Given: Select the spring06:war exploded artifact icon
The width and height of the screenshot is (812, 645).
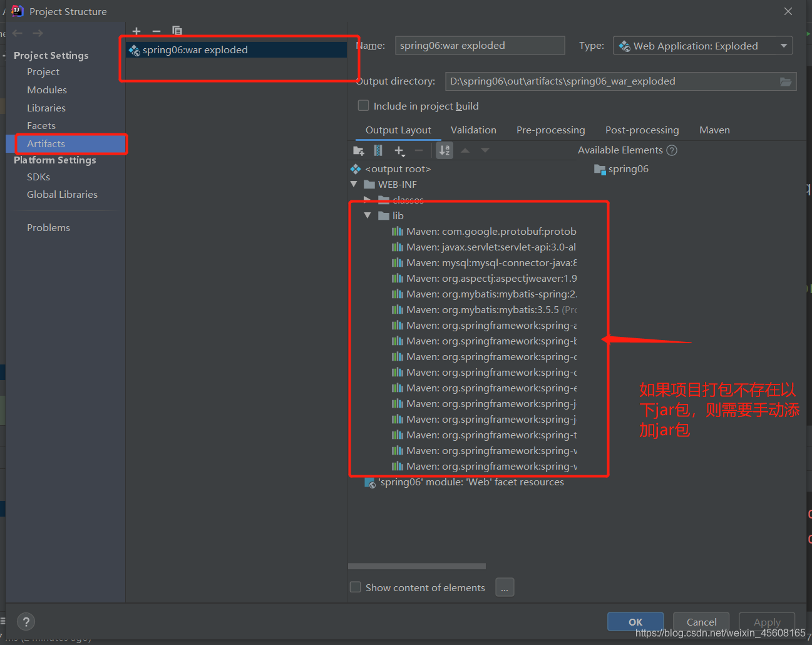Looking at the screenshot, I should point(134,50).
